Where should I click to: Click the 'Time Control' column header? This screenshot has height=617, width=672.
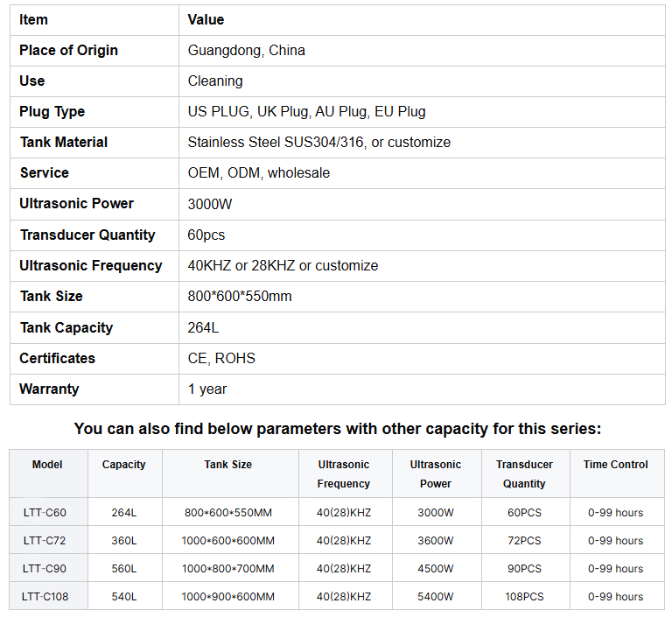pos(615,465)
